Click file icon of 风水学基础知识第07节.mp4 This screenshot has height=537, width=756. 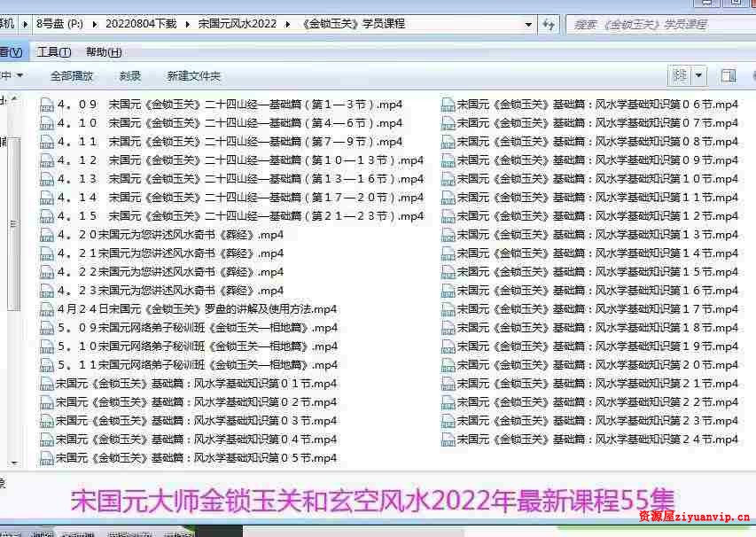448,123
